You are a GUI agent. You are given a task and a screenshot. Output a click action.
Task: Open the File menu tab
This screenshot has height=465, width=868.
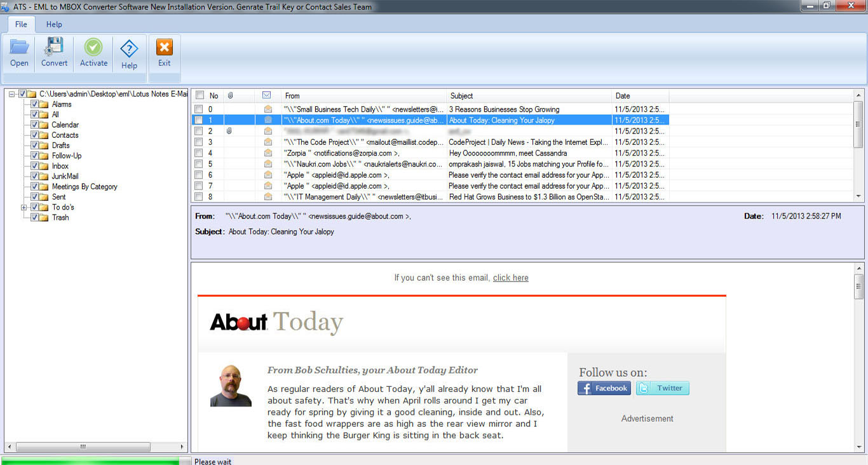[21, 24]
